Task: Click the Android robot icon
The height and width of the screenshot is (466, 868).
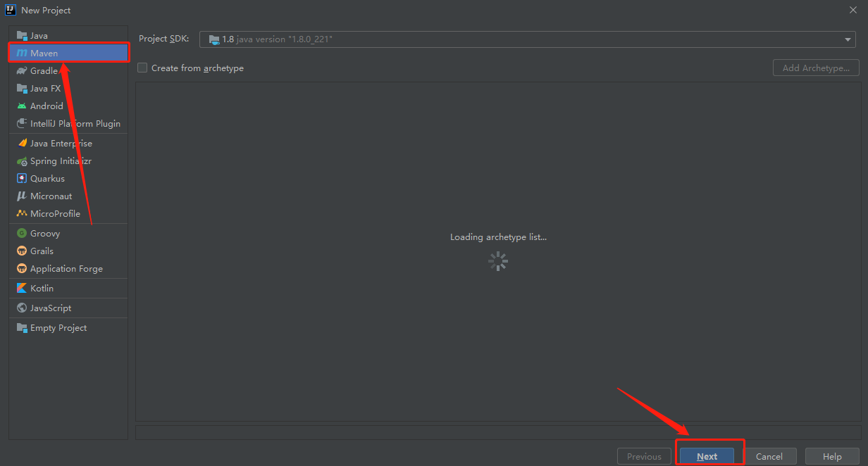Action: point(22,106)
